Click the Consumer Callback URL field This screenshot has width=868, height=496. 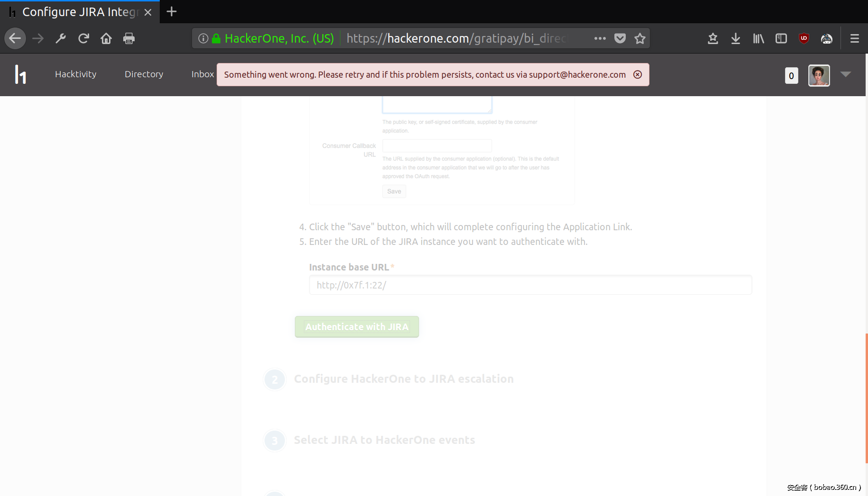point(437,145)
